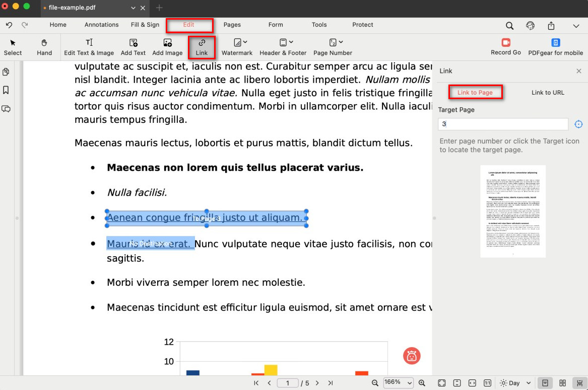
Task: Toggle the Day display mode
Action: click(x=509, y=383)
